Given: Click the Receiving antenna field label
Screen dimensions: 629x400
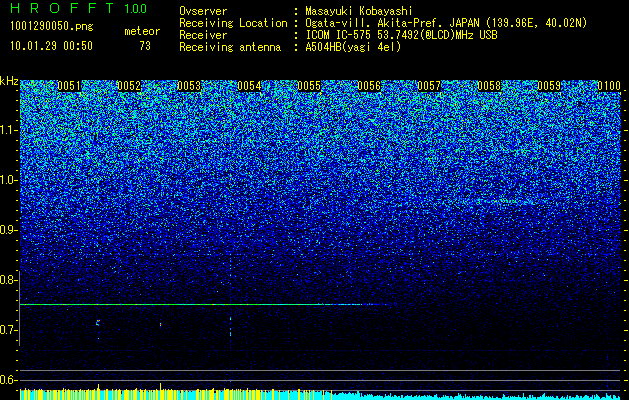Looking at the screenshot, I should 230,47.
